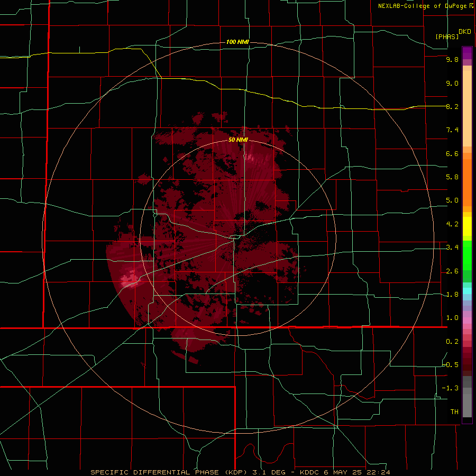Click the peach segment of color bar
Viewport: 476px width, 476px height.
pos(467,108)
